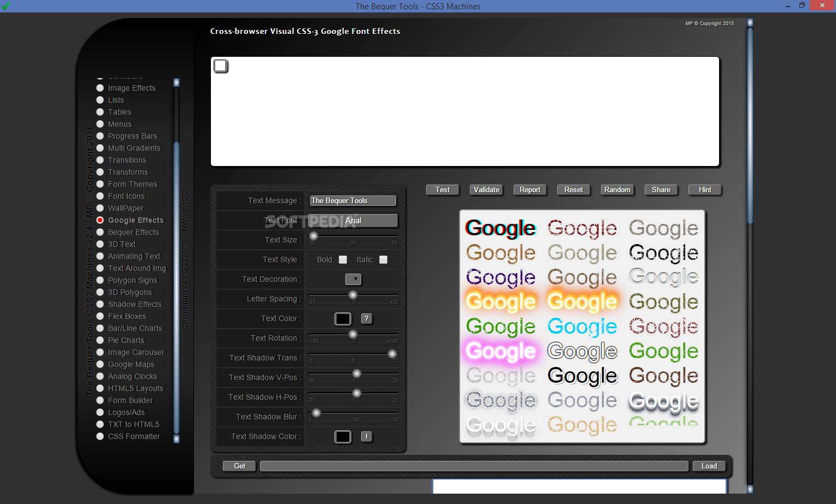
Task: Open the 3D Text section
Action: point(122,244)
